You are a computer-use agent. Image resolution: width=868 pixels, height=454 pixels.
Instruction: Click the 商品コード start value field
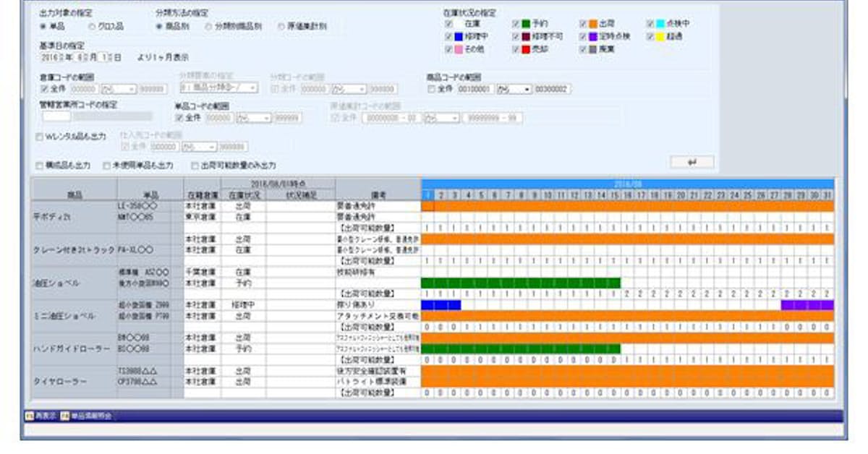[474, 89]
